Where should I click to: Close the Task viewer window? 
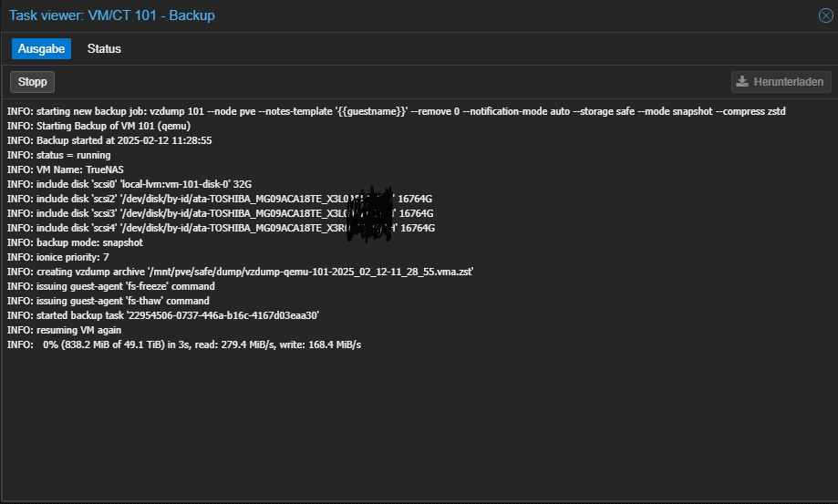(825, 15)
